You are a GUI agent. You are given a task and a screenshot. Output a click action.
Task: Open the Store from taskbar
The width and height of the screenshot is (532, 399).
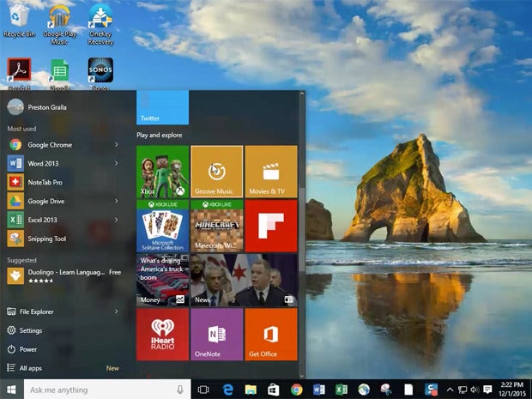273,390
